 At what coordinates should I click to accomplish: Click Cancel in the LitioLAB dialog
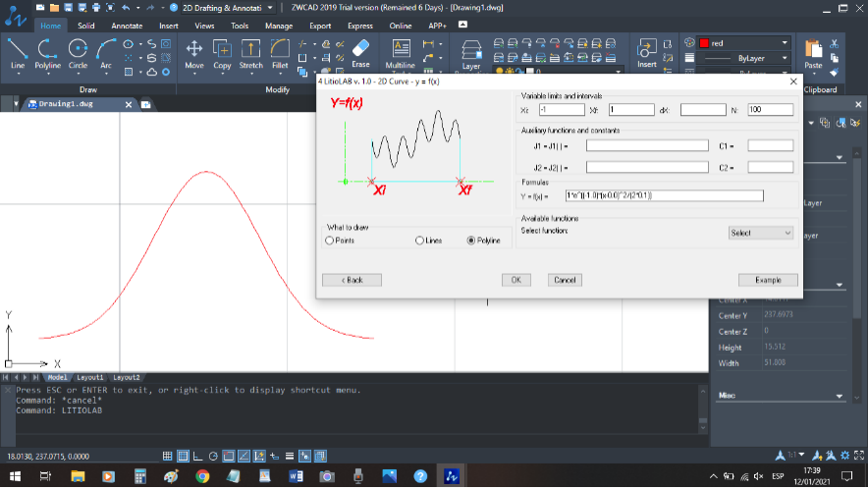tap(565, 280)
